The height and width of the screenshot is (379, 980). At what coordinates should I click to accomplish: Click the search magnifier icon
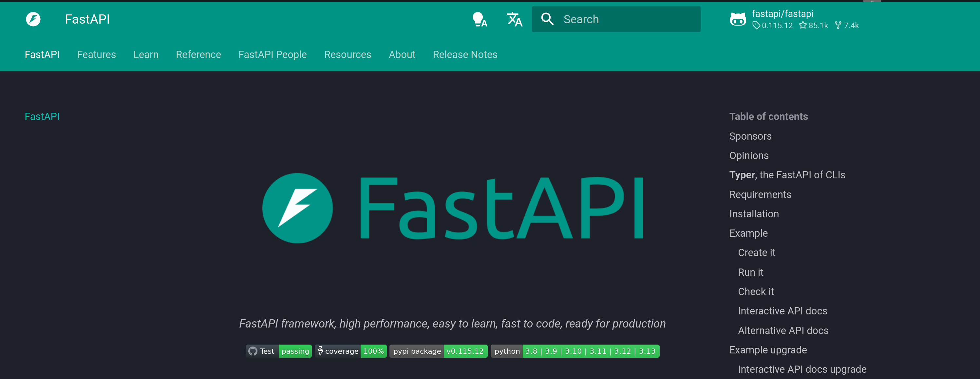point(547,19)
